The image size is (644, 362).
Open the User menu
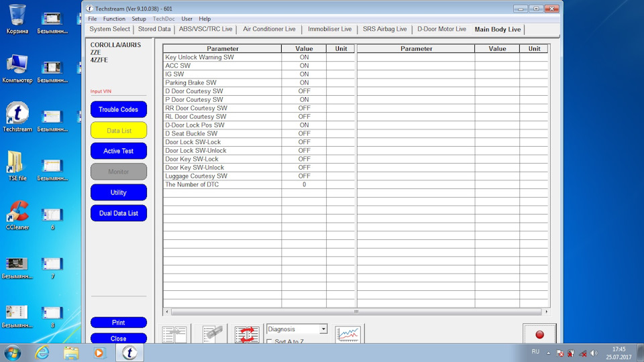point(187,19)
